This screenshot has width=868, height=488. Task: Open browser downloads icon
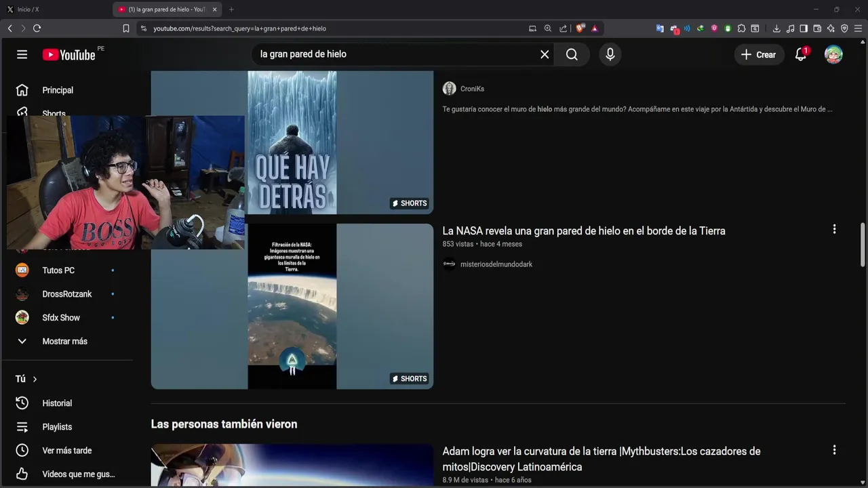tap(776, 28)
